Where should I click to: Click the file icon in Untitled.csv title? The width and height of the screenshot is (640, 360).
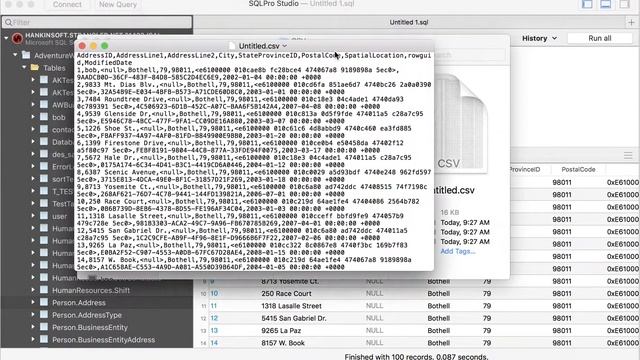click(232, 46)
